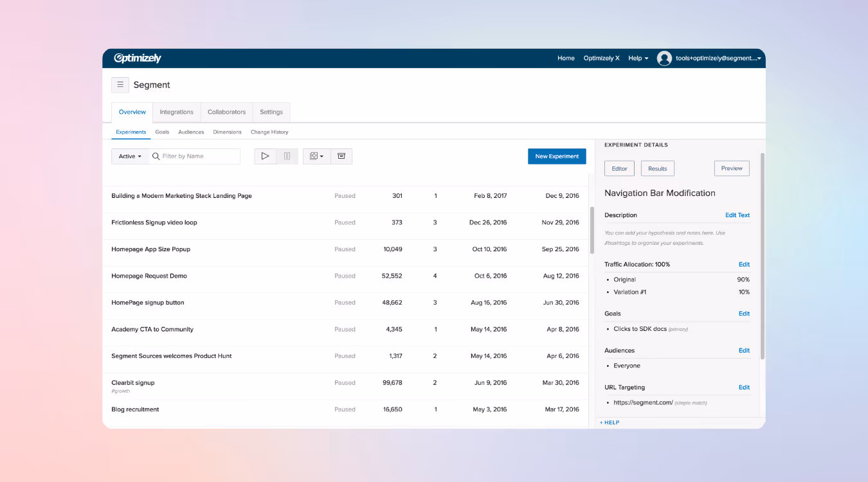The height and width of the screenshot is (482, 868).
Task: Select Academy CTA to Community experiment
Action: tap(152, 329)
